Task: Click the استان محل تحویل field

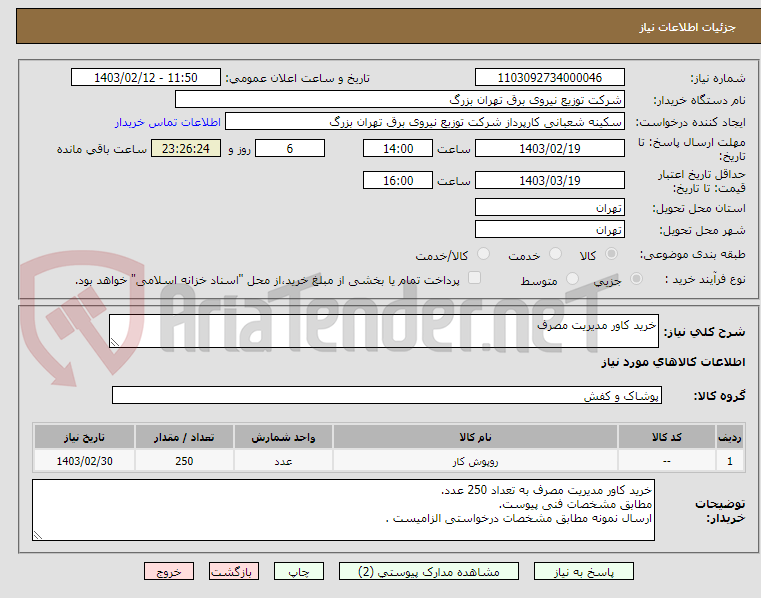Action: (x=549, y=208)
